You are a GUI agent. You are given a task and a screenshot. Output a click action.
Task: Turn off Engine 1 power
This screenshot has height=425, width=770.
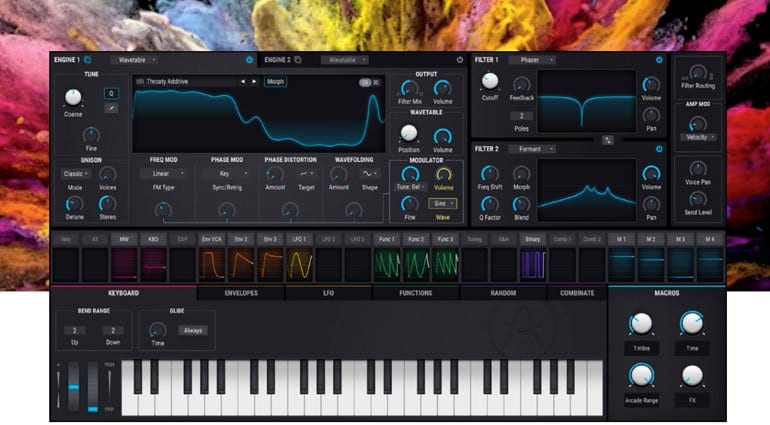tap(249, 60)
